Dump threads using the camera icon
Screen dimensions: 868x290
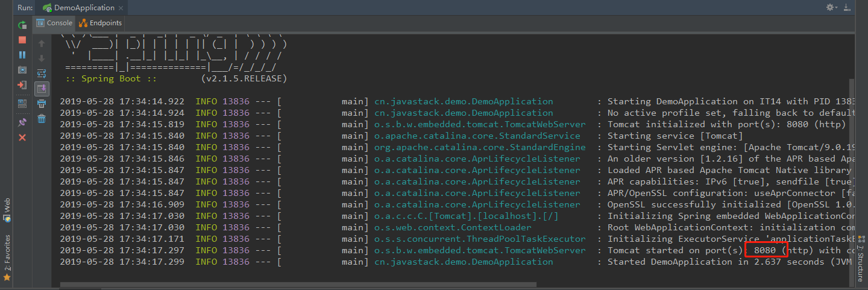pyautogui.click(x=22, y=70)
